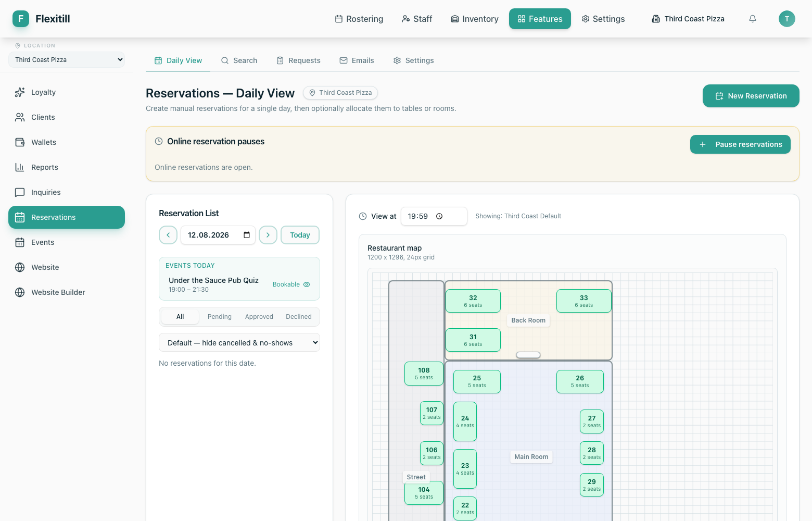812x521 pixels.
Task: Click Today button
Action: tap(300, 235)
